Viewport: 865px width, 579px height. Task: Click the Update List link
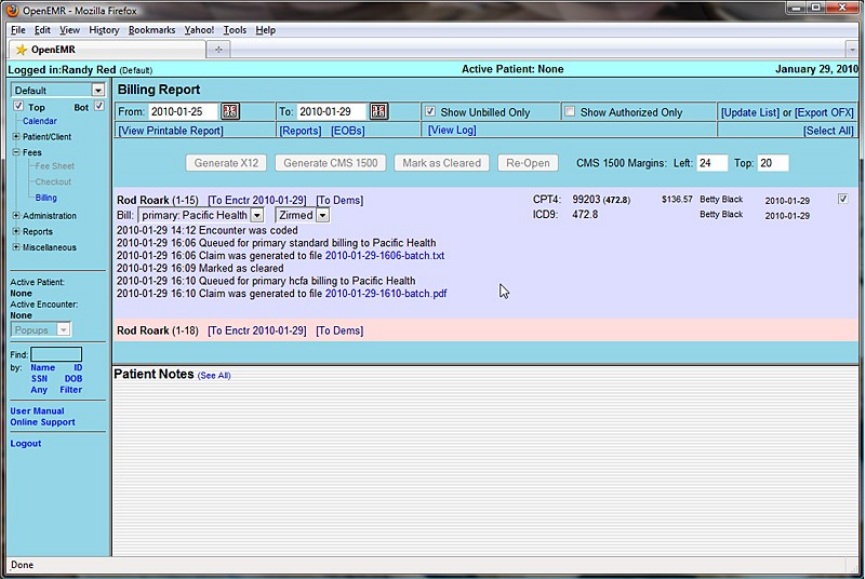[x=750, y=112]
